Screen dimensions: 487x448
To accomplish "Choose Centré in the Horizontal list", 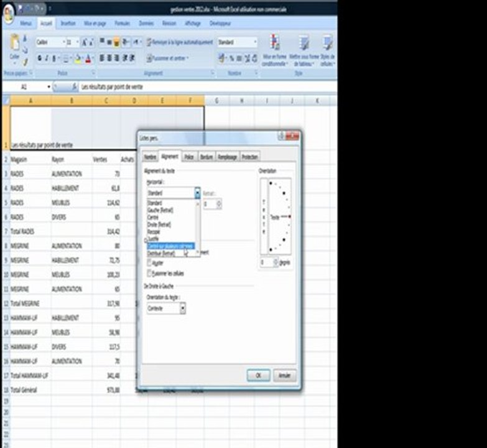I will pos(153,218).
